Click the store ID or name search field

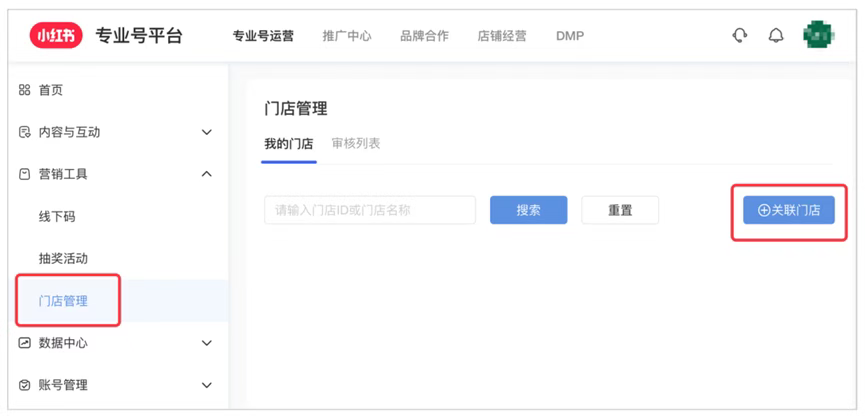point(369,210)
